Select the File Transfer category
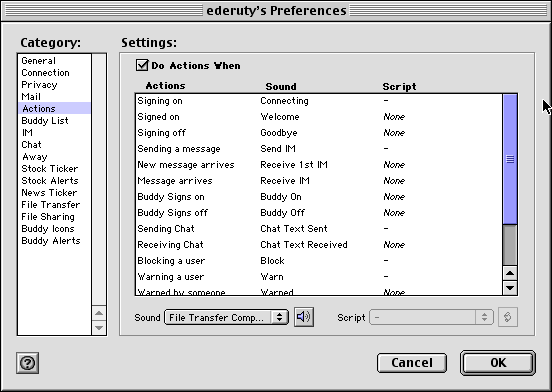This screenshot has width=552, height=392. (x=54, y=204)
